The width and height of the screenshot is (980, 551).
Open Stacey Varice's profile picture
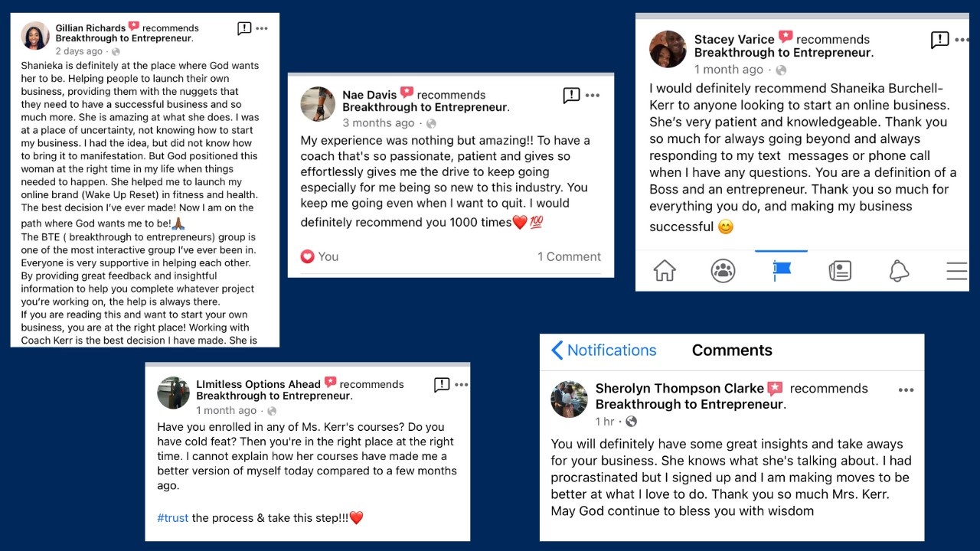[x=668, y=49]
